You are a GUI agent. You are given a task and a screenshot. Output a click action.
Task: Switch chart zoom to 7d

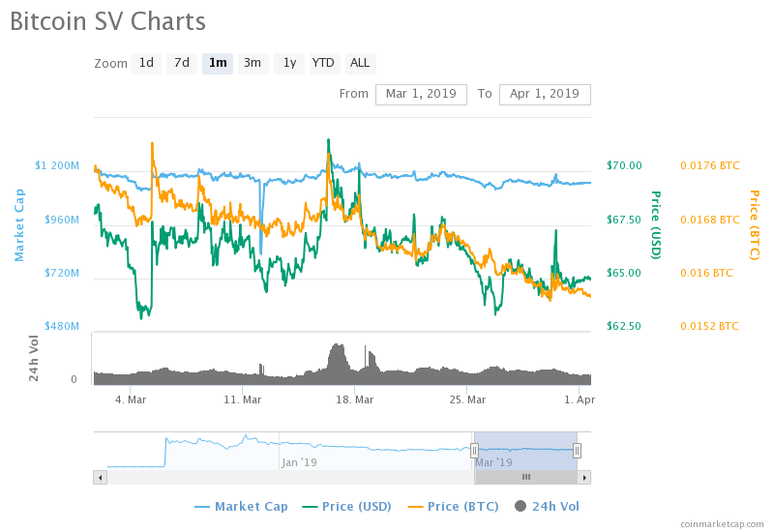point(181,63)
